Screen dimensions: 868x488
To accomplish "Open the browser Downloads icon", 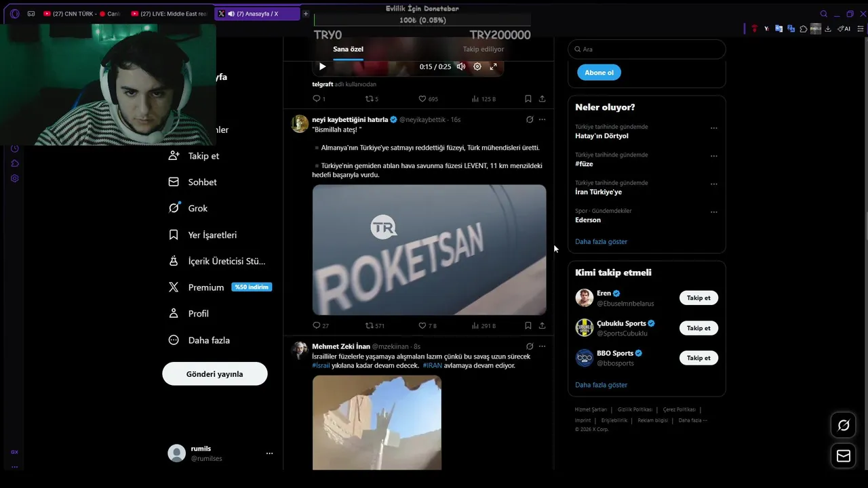I will tap(828, 28).
